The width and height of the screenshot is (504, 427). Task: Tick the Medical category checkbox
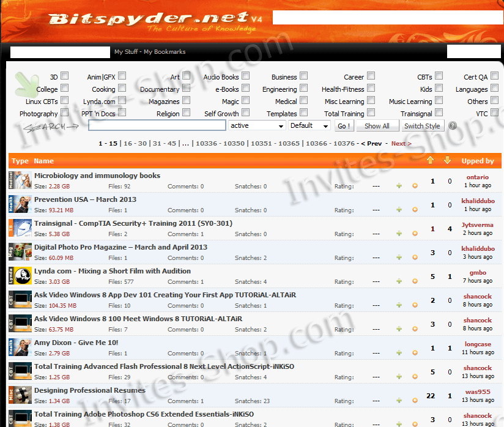pos(304,100)
